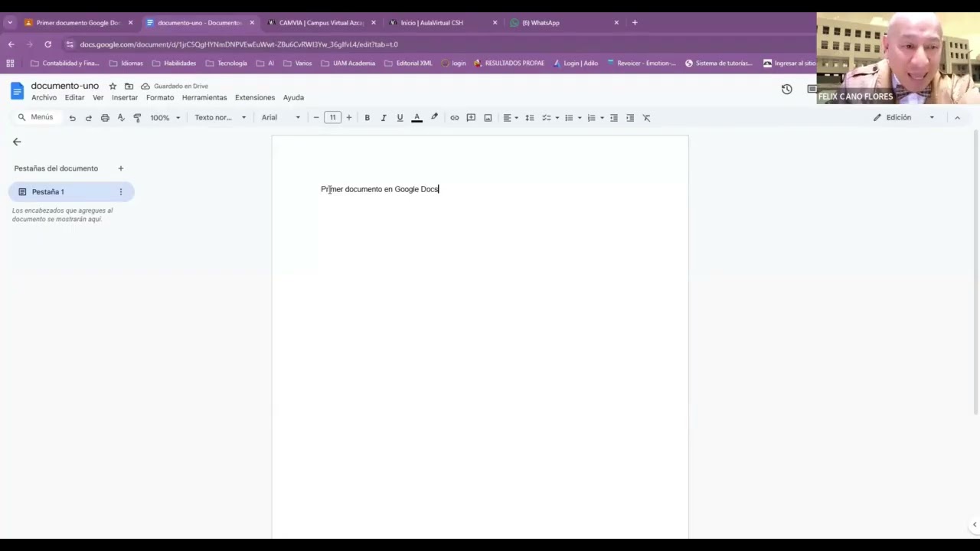Open the Ver menu
The image size is (980, 551).
(x=98, y=98)
